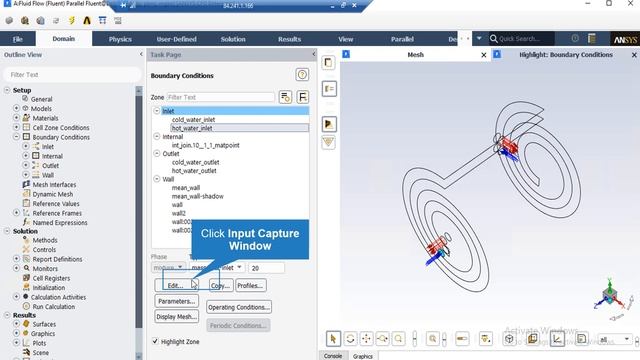640x360 pixels.
Task: Click the Outline View Filter Text field
Action: (72, 75)
